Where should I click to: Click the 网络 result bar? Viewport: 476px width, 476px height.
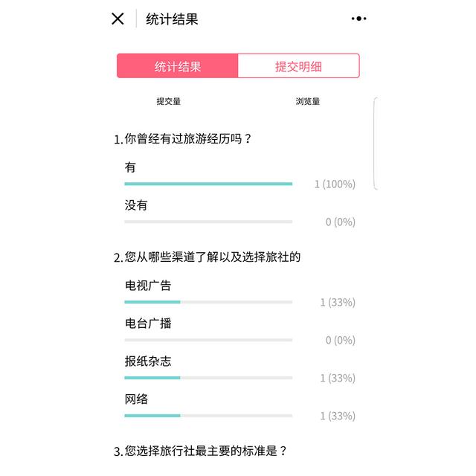click(208, 416)
